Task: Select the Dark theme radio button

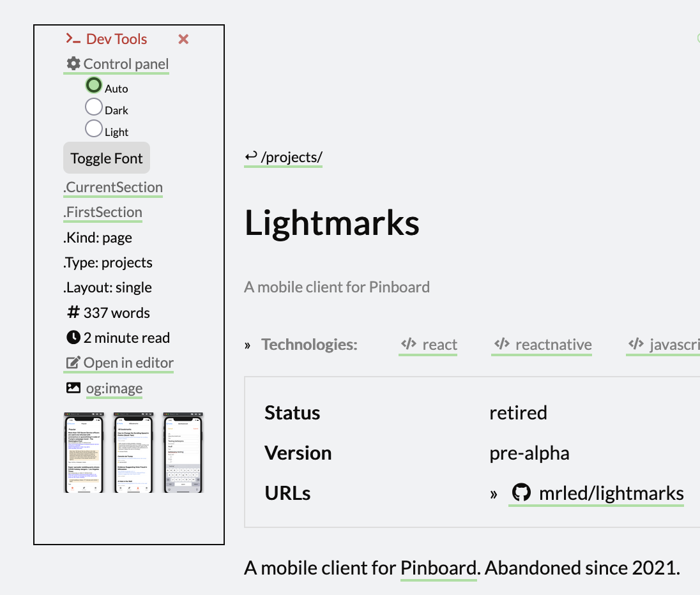Action: (94, 107)
